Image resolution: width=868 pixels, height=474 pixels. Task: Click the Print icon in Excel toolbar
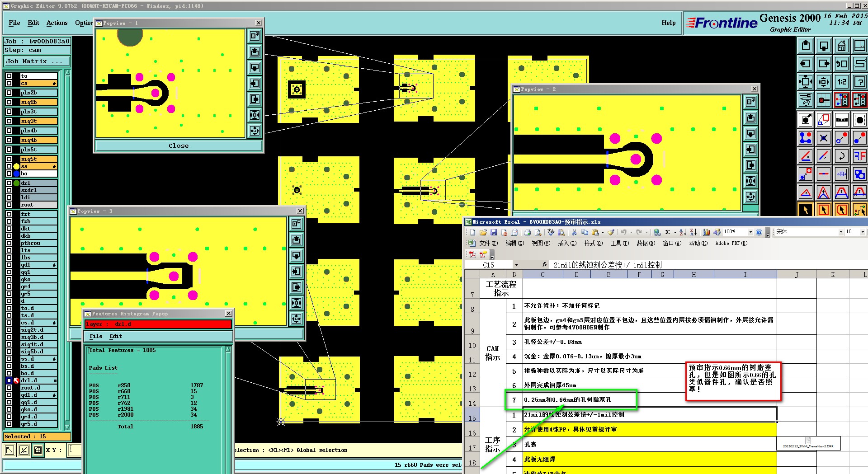[x=527, y=232]
